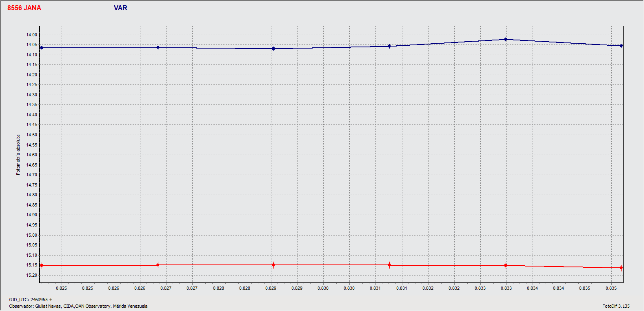Click the third red data point from left
This screenshot has width=644, height=311.
(273, 265)
